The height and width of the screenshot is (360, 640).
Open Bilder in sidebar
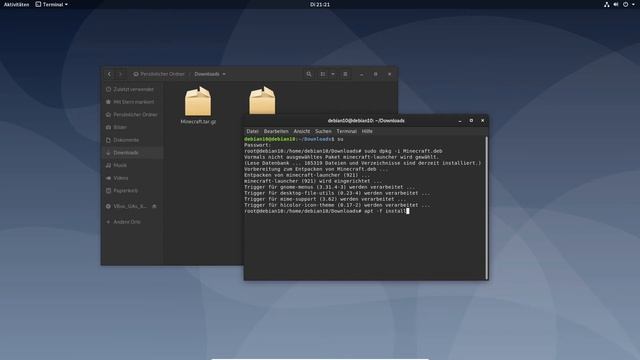pyautogui.click(x=133, y=127)
